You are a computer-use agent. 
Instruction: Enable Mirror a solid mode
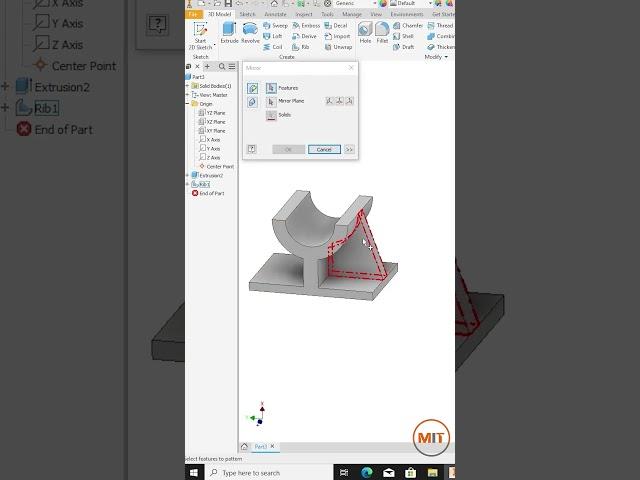(252, 102)
